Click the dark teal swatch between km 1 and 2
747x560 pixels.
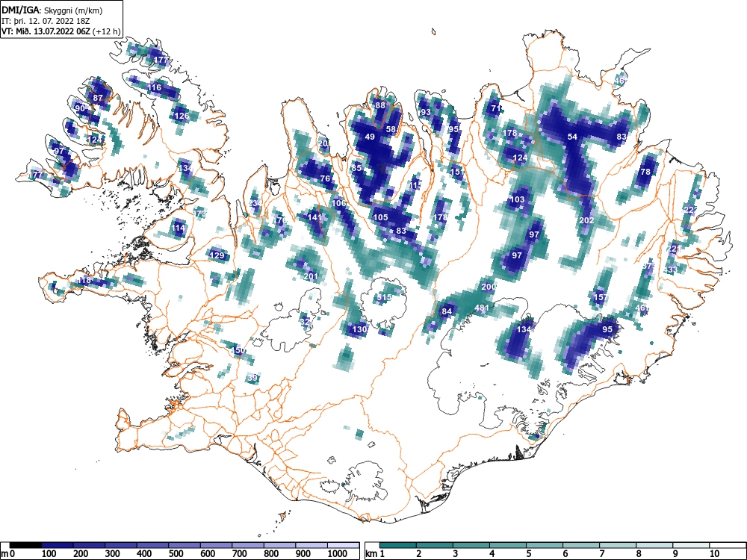(398, 544)
